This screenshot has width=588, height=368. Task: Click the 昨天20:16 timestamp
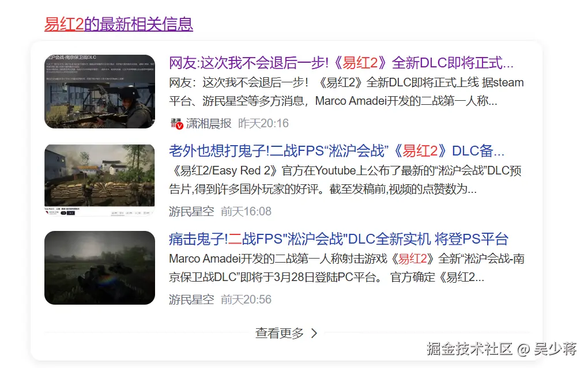pyautogui.click(x=263, y=122)
